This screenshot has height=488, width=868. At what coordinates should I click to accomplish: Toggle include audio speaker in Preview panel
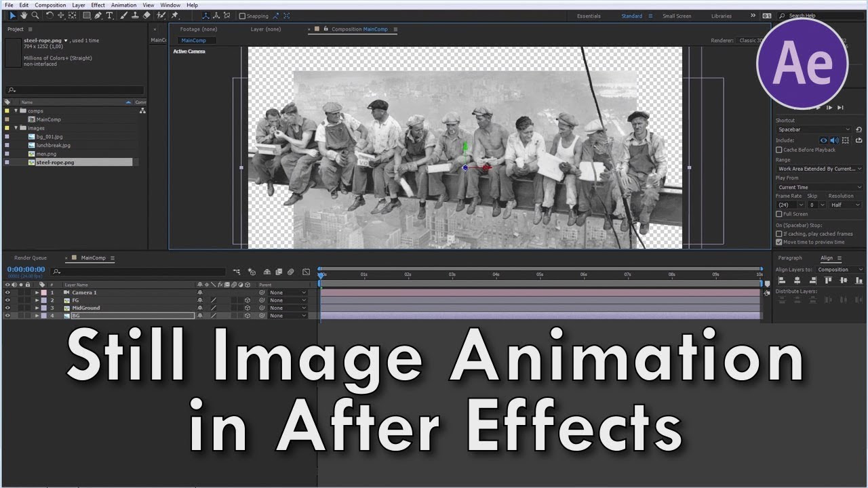[834, 140]
